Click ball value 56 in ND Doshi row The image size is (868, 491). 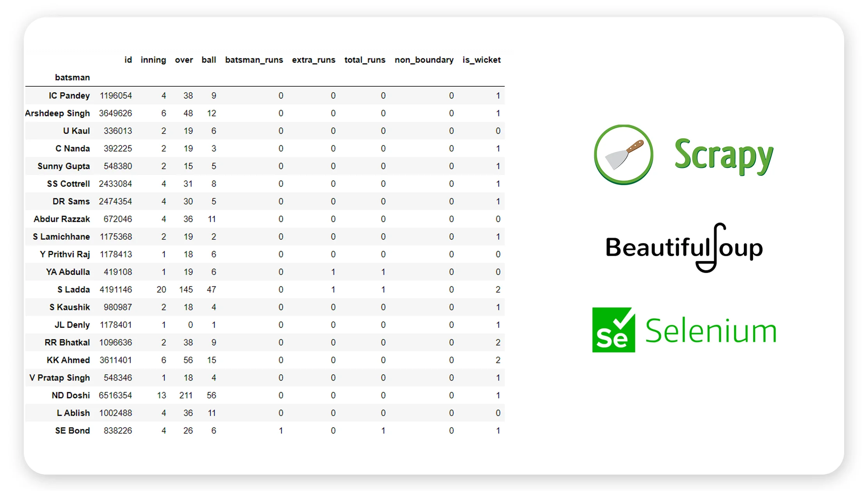click(212, 395)
